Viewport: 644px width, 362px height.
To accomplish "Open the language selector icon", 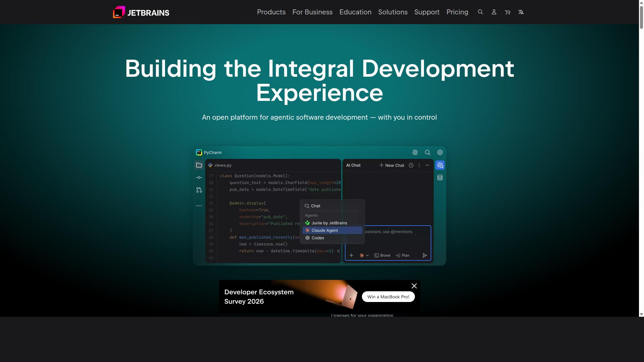I will (x=521, y=12).
